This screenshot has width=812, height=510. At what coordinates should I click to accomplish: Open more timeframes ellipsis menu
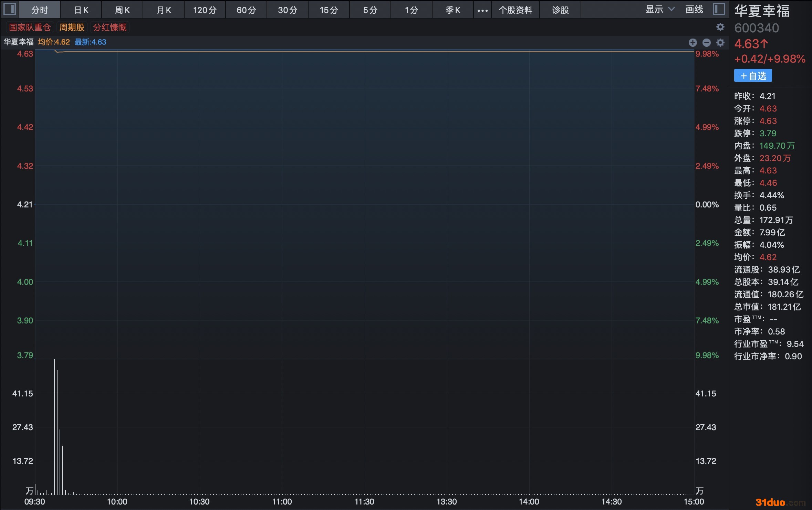click(482, 10)
